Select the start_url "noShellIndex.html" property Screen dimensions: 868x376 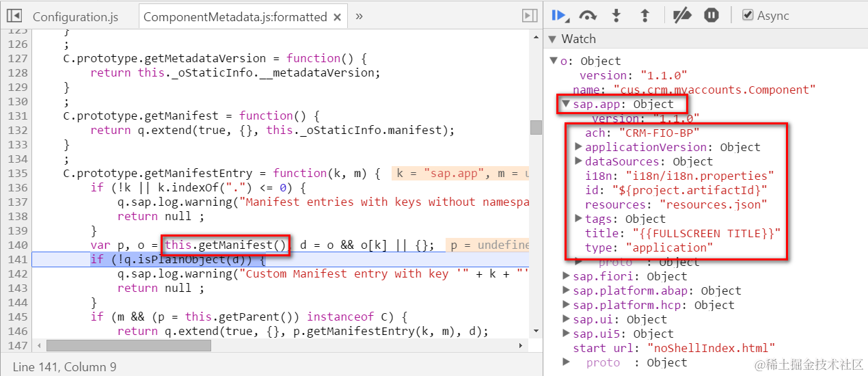[x=674, y=348]
